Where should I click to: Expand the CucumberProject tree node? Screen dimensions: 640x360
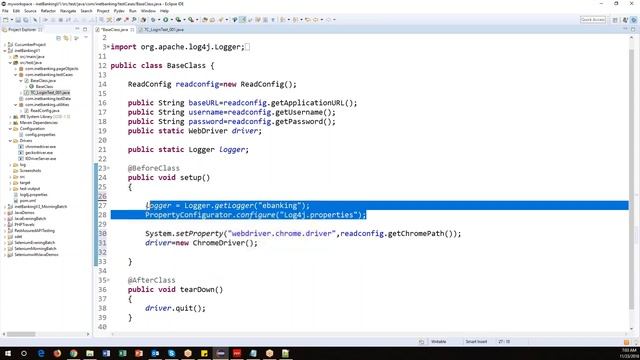click(5, 44)
